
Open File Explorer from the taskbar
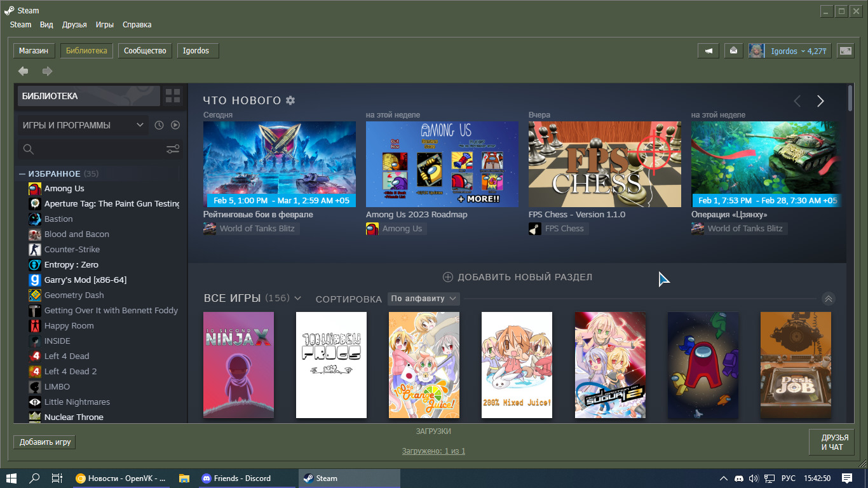pos(184,478)
